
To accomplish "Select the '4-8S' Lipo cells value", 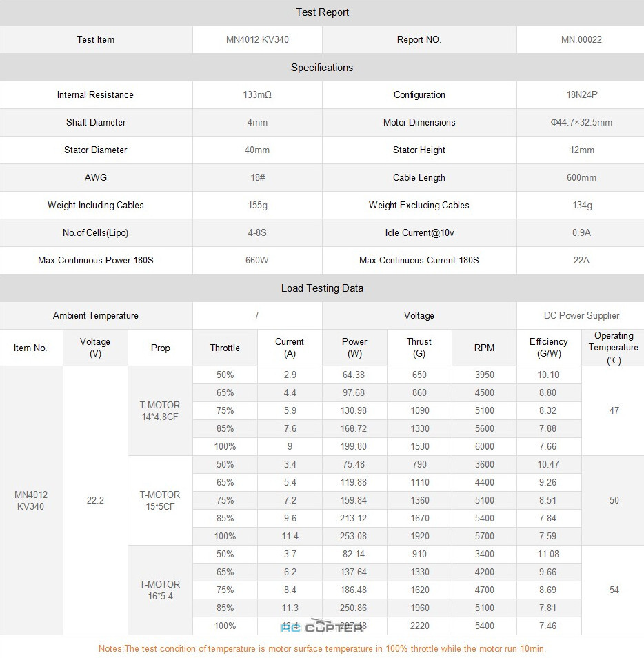I will 257,232.
